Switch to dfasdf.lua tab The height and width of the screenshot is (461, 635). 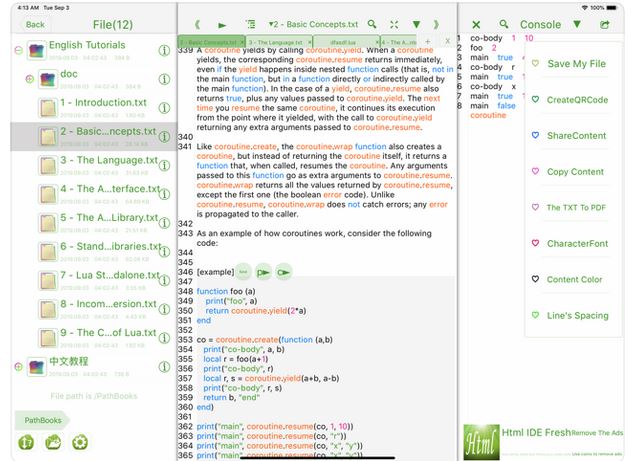click(x=343, y=42)
